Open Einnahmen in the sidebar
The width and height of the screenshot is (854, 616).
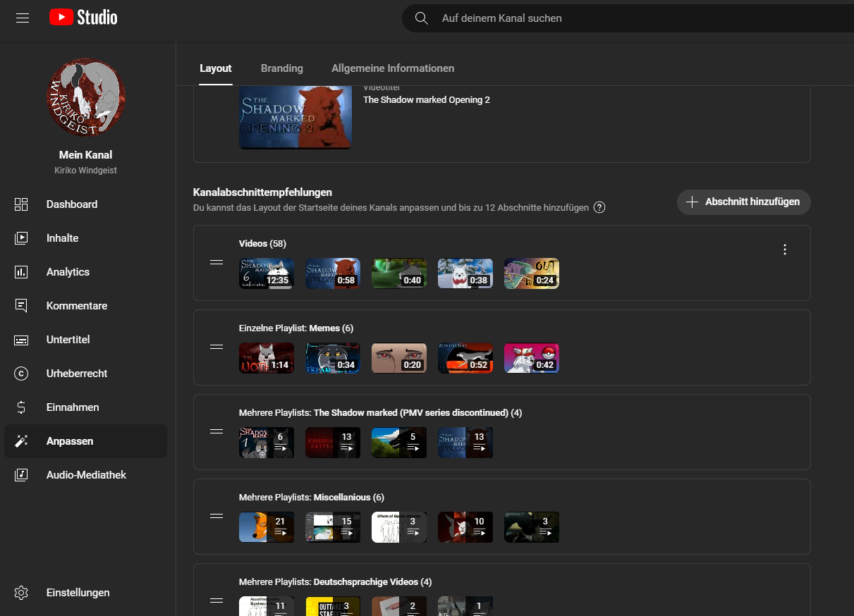[x=73, y=407]
